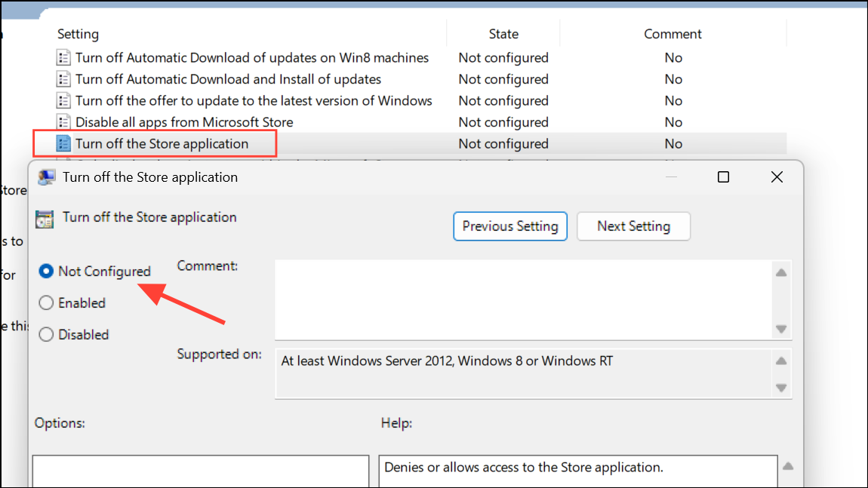Select 'Turn off Automatic Download of updates on Win8 machines'
The image size is (868, 488).
pos(252,57)
